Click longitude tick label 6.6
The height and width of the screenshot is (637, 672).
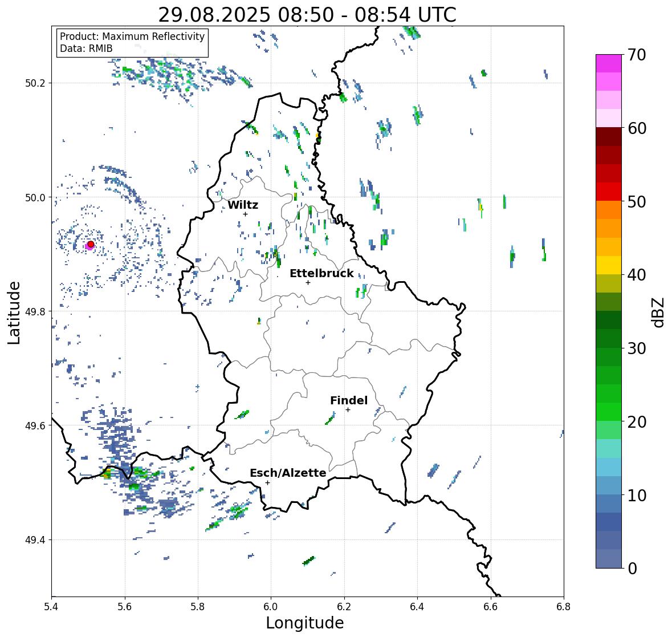[490, 607]
